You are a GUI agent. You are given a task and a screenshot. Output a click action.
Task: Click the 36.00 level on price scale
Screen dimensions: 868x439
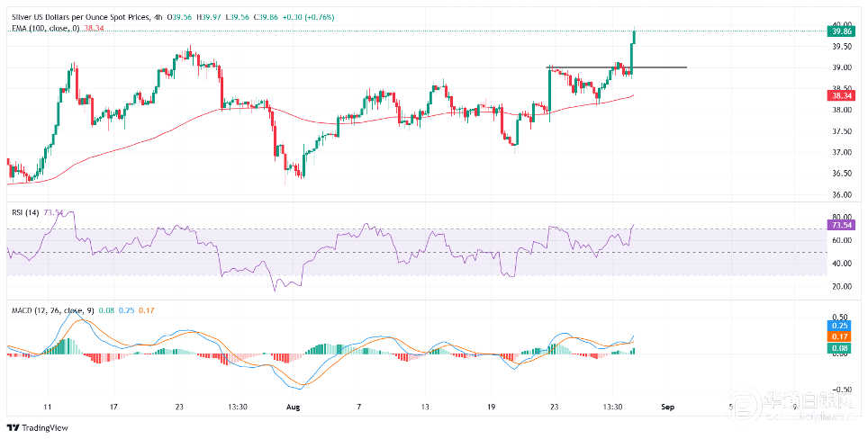pos(840,194)
